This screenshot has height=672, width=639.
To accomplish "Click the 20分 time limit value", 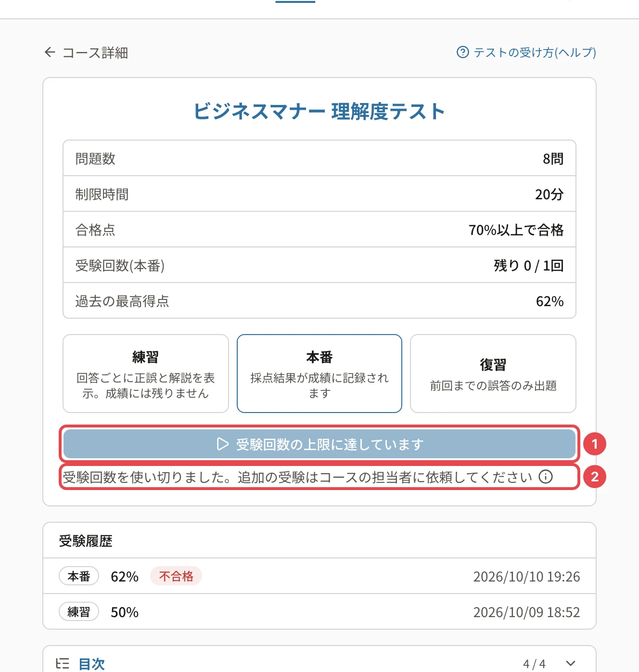I will [549, 194].
